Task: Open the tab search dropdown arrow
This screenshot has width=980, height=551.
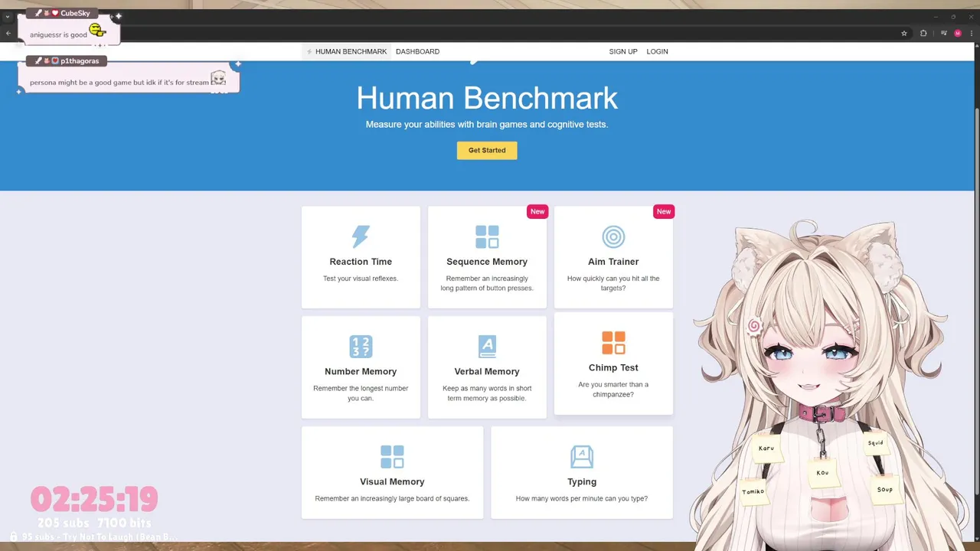Action: pyautogui.click(x=8, y=16)
